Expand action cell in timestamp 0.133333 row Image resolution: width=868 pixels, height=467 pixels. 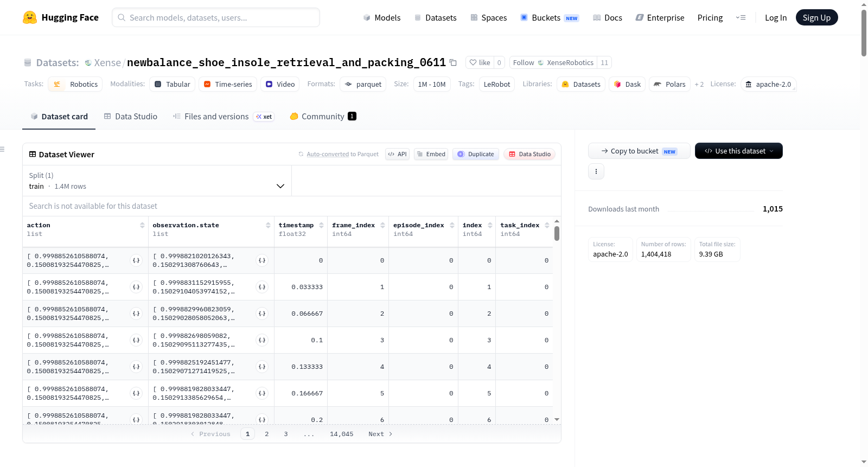point(136,367)
